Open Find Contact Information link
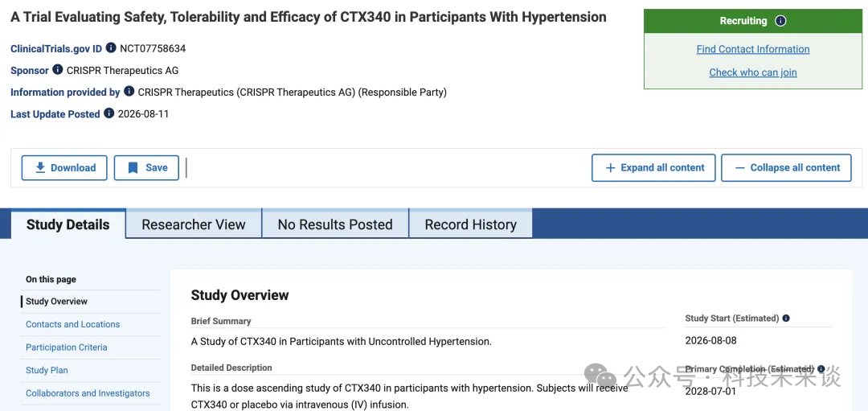 (753, 49)
